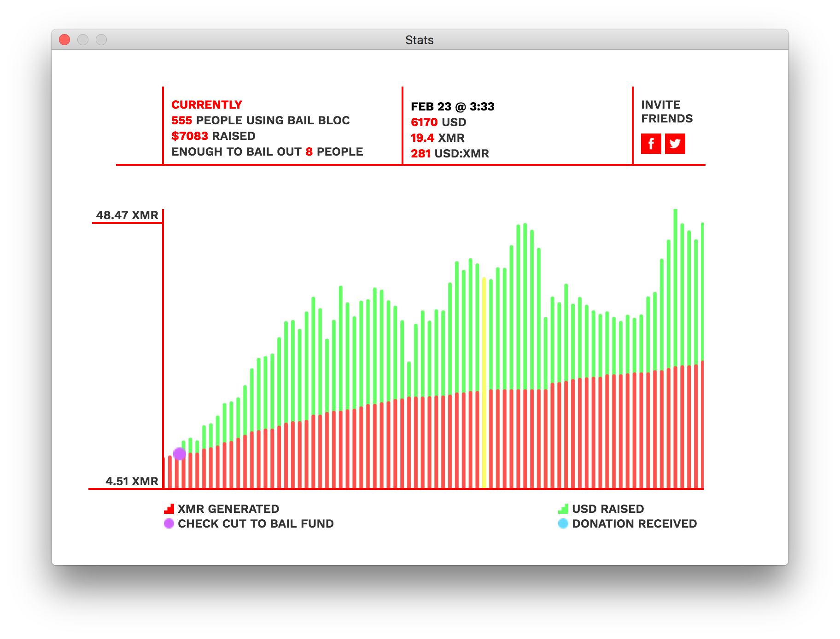Click the purple Check Cut legend dot
Image resolution: width=840 pixels, height=639 pixels.
point(169,523)
